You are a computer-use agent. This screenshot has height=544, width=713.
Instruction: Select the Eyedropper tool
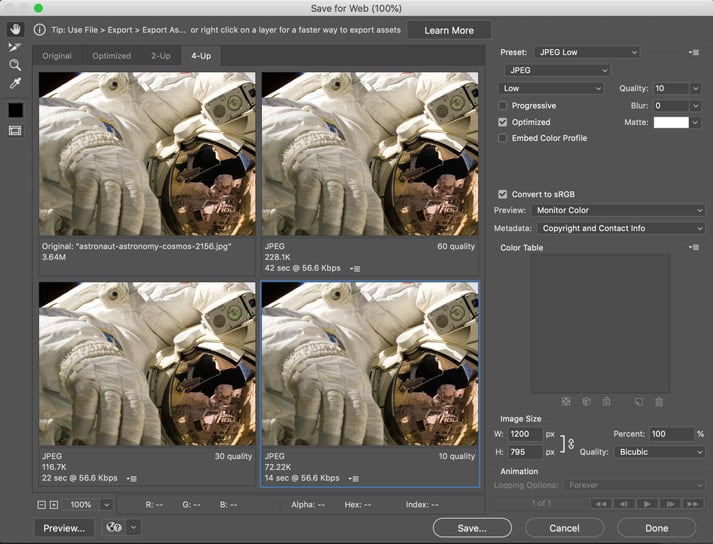point(15,83)
